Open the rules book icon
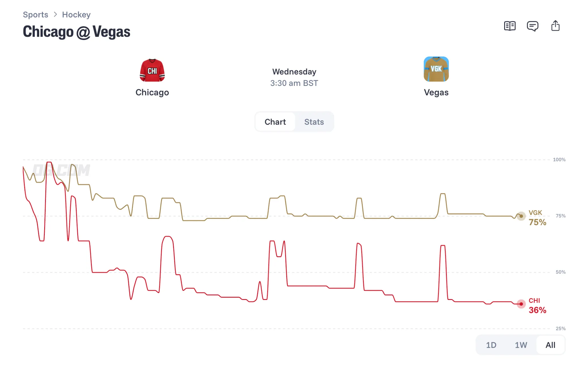The width and height of the screenshot is (588, 379). pos(510,26)
